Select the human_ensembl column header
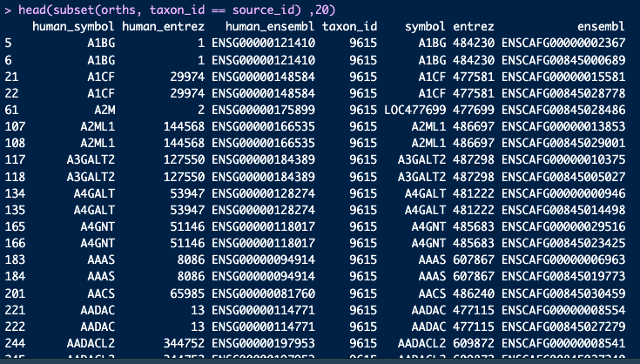640x364 pixels. pos(270,27)
